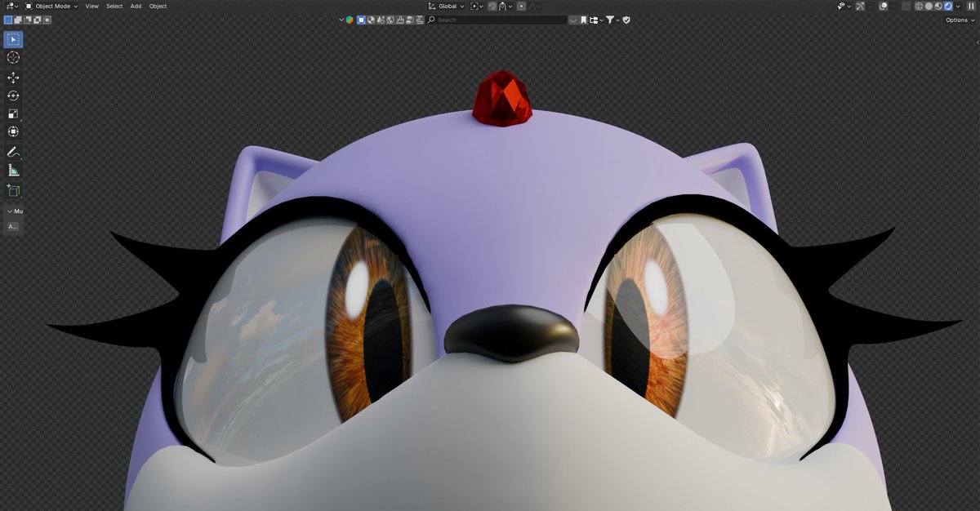Click the multicolored material preview sphere

(350, 20)
